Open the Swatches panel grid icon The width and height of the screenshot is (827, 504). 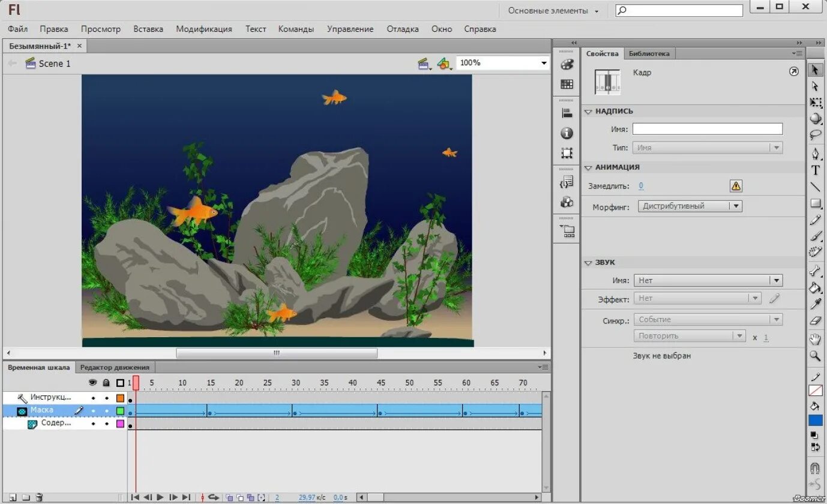(567, 84)
